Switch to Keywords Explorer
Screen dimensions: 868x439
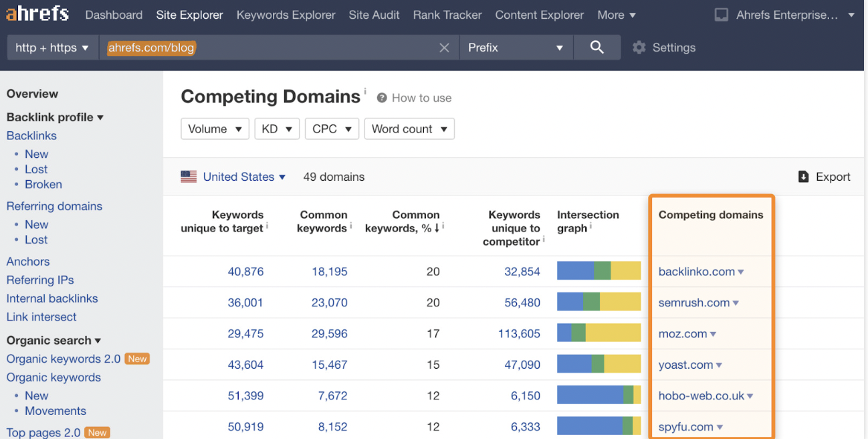[x=286, y=15]
